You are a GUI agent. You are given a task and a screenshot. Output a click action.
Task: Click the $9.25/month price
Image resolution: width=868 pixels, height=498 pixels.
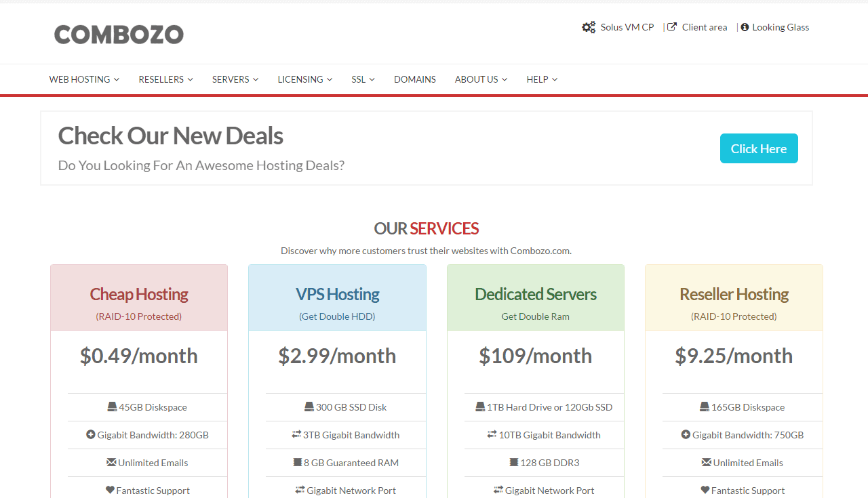(x=734, y=356)
